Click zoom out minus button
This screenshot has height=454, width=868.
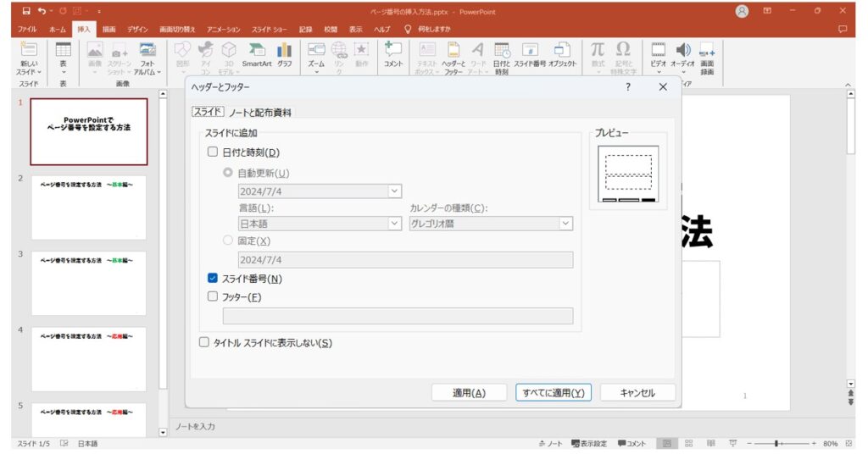[749, 444]
